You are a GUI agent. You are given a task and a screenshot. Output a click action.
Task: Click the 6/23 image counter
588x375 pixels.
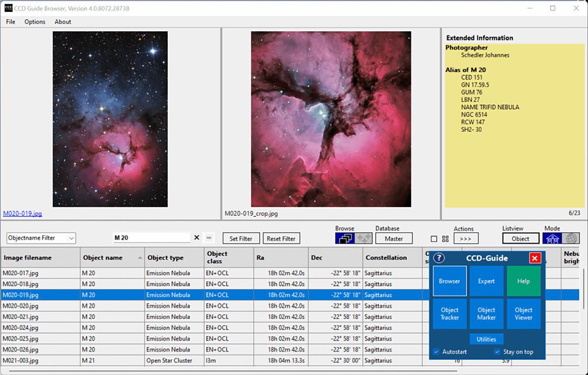click(574, 213)
